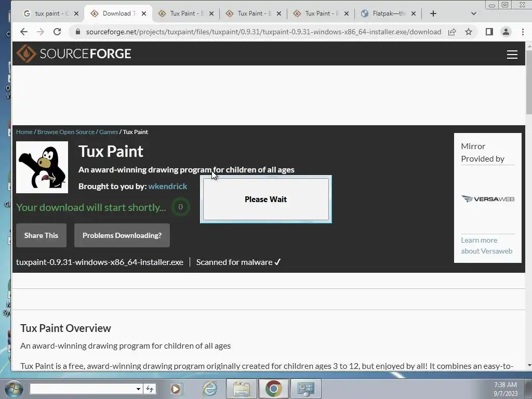Open the control panel taskbar icon
This screenshot has height=399, width=532.
click(x=305, y=389)
